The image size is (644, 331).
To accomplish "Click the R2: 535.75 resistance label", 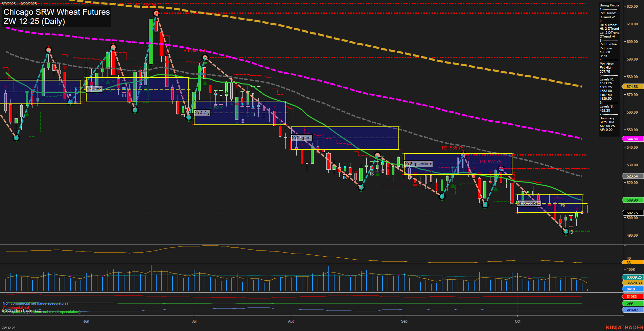I will tap(452, 148).
